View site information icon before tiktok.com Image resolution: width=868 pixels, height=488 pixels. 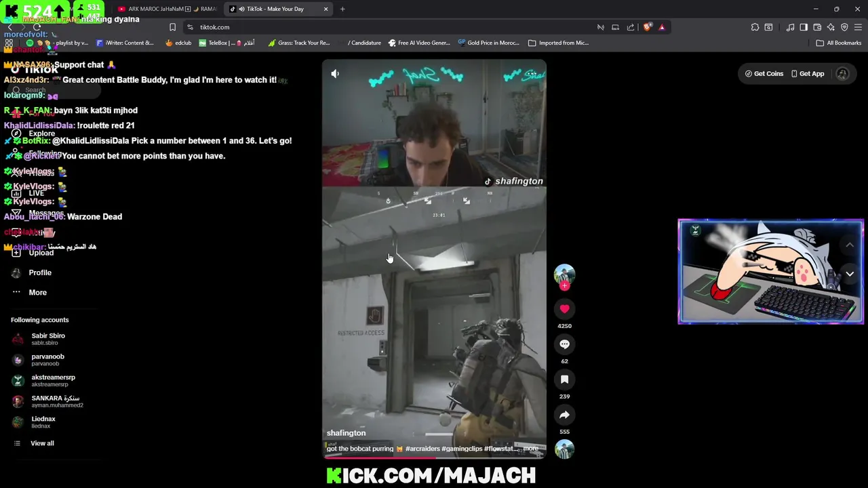[x=190, y=27]
